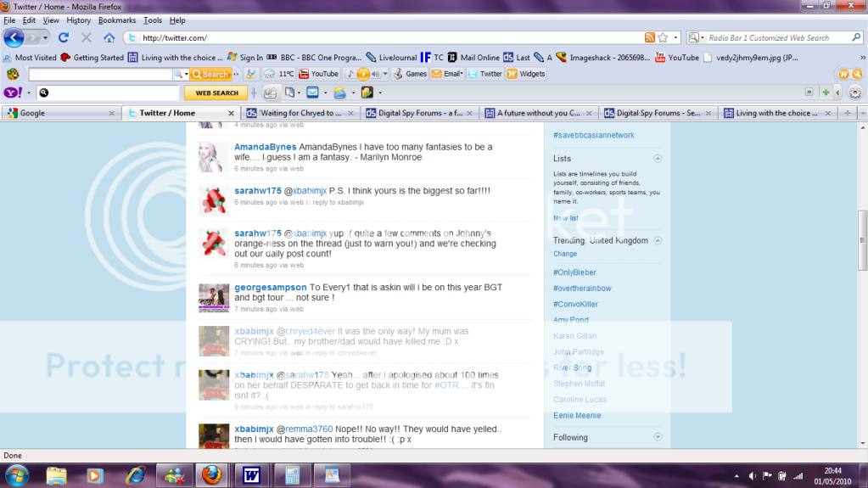The image size is (868, 488).
Task: Collapse the Lists section
Action: [658, 159]
